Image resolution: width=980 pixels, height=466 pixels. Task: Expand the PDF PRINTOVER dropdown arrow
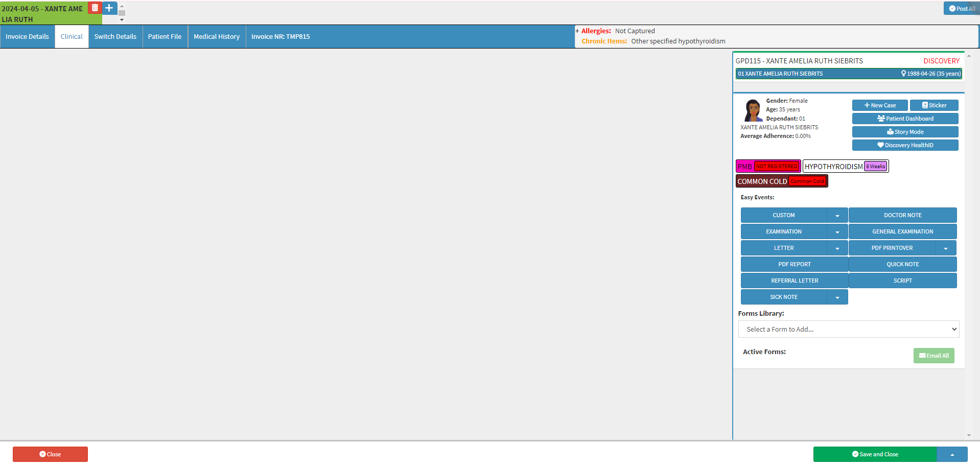pyautogui.click(x=946, y=248)
